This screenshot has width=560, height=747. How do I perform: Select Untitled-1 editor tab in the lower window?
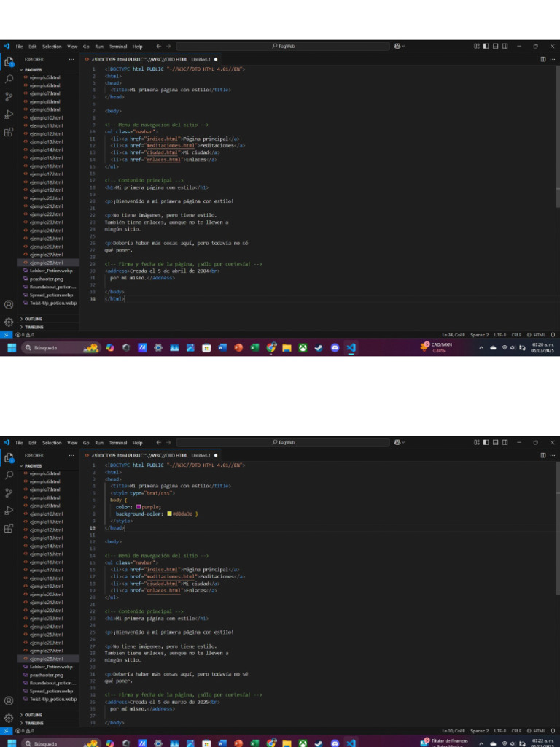click(152, 455)
